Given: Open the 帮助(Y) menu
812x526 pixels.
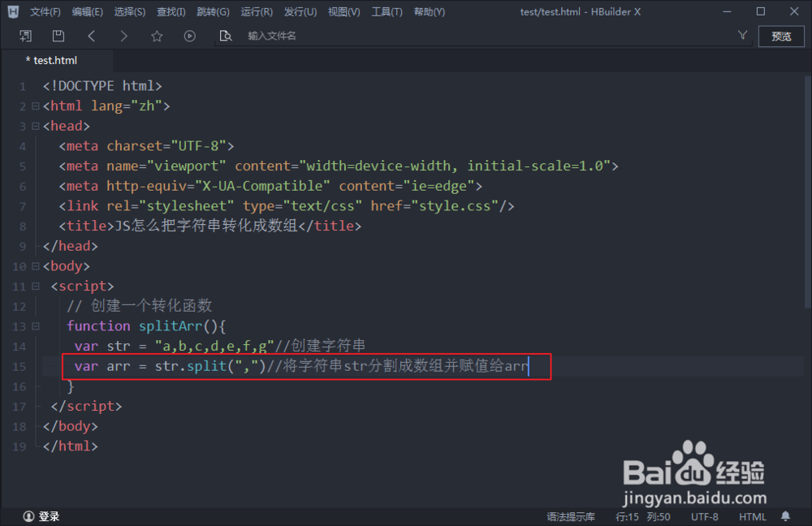Looking at the screenshot, I should 430,11.
